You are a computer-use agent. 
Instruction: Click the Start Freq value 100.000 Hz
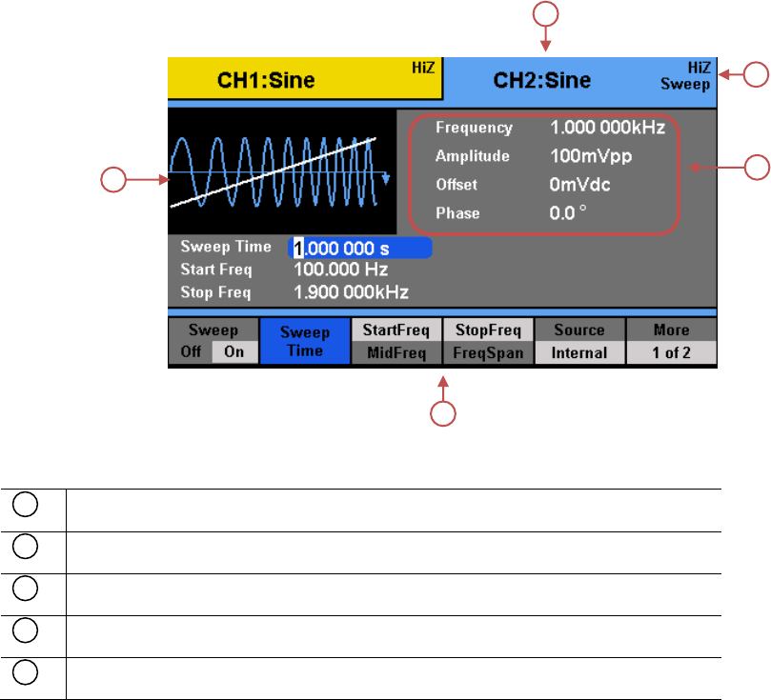click(x=341, y=270)
